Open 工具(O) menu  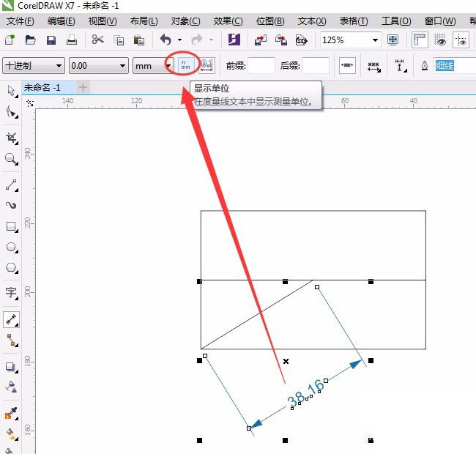396,21
